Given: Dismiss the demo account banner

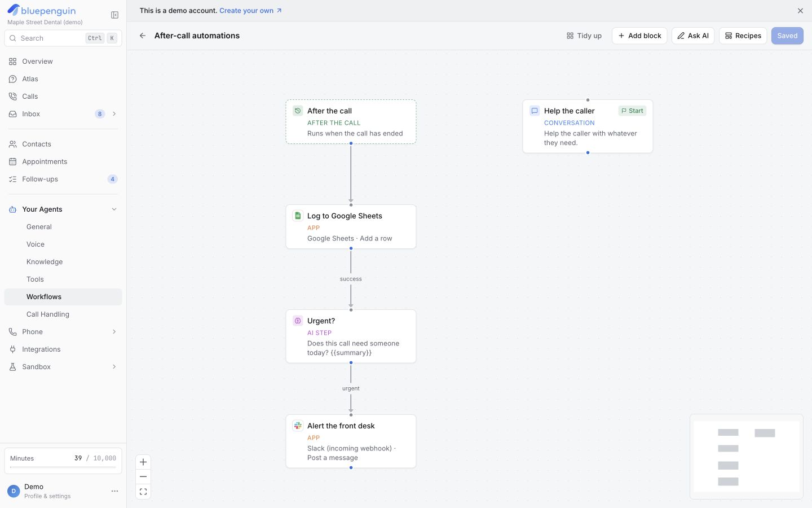Looking at the screenshot, I should [x=800, y=11].
